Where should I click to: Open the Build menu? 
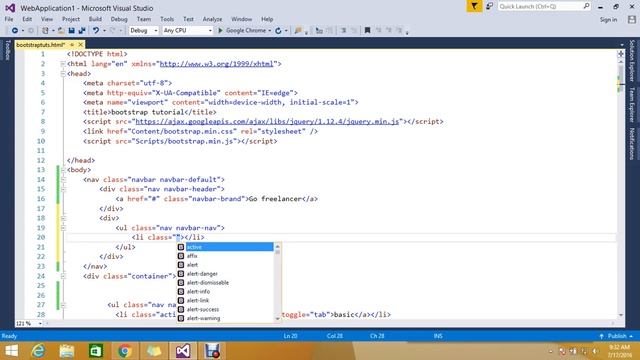click(x=95, y=19)
